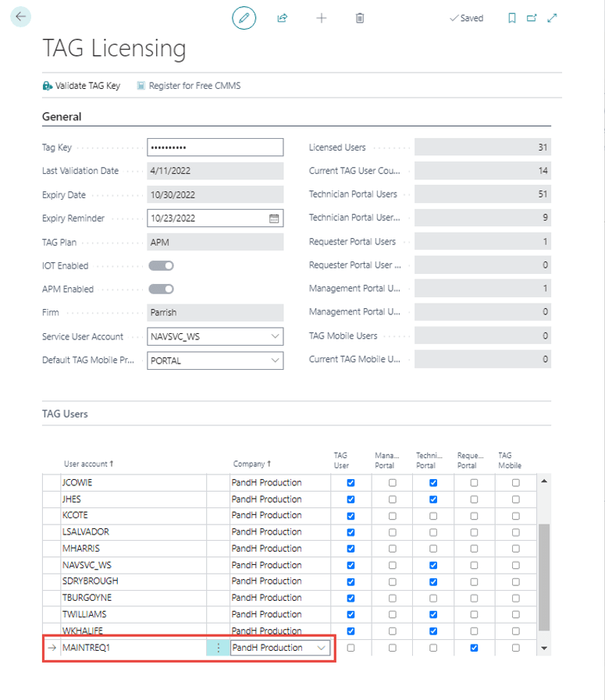Image resolution: width=605 pixels, height=700 pixels.
Task: Delete record with trash icon
Action: 360,18
